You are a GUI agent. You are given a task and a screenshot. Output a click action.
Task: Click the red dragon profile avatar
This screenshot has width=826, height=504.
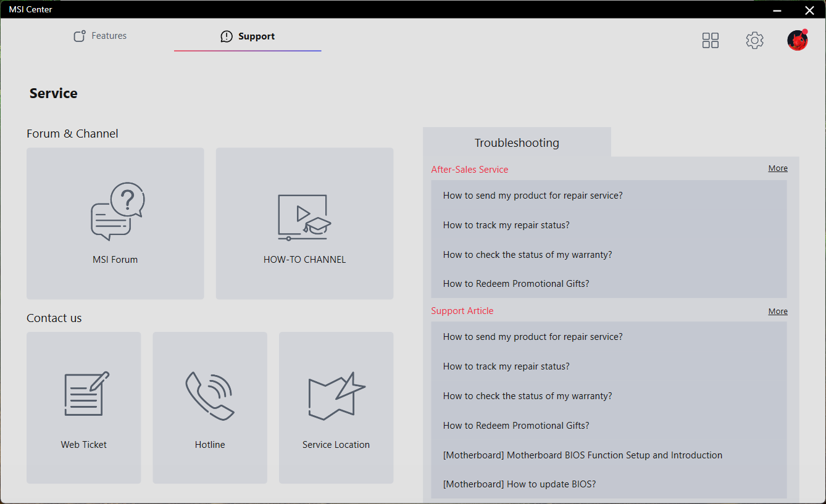(x=798, y=40)
